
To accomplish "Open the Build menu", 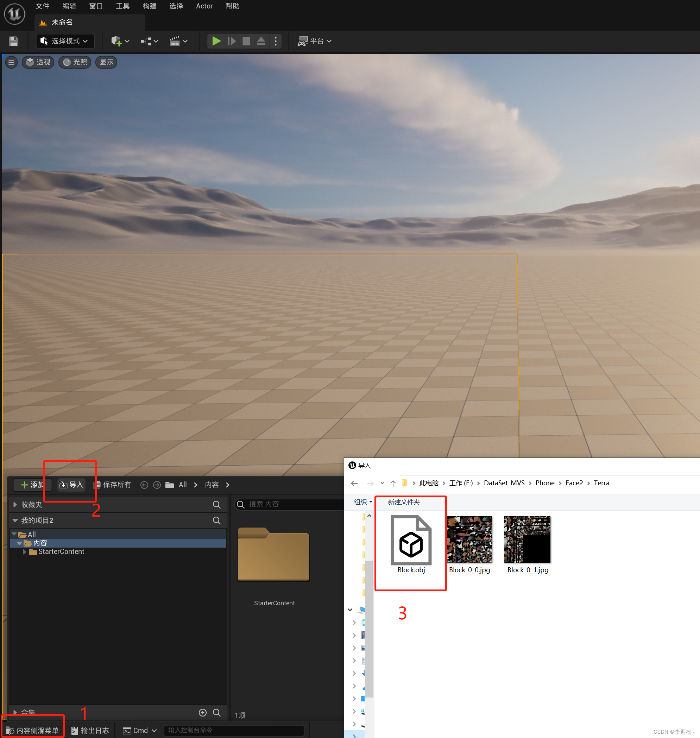I will pos(149,6).
